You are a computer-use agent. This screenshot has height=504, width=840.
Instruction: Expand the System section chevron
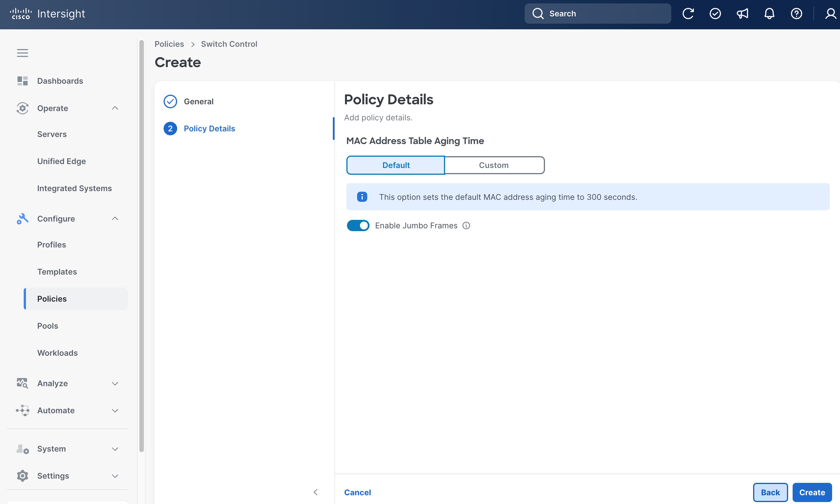click(x=115, y=449)
